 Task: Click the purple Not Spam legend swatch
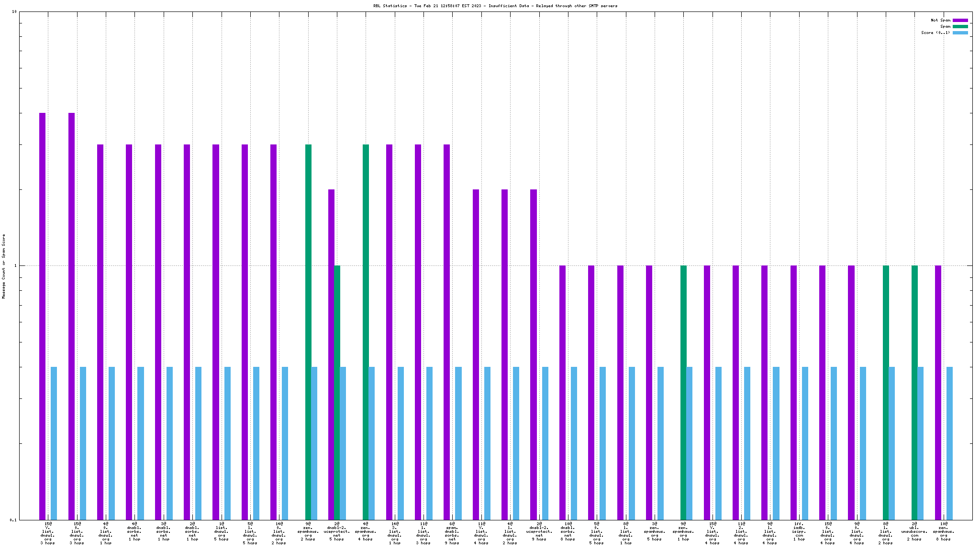[x=960, y=20]
